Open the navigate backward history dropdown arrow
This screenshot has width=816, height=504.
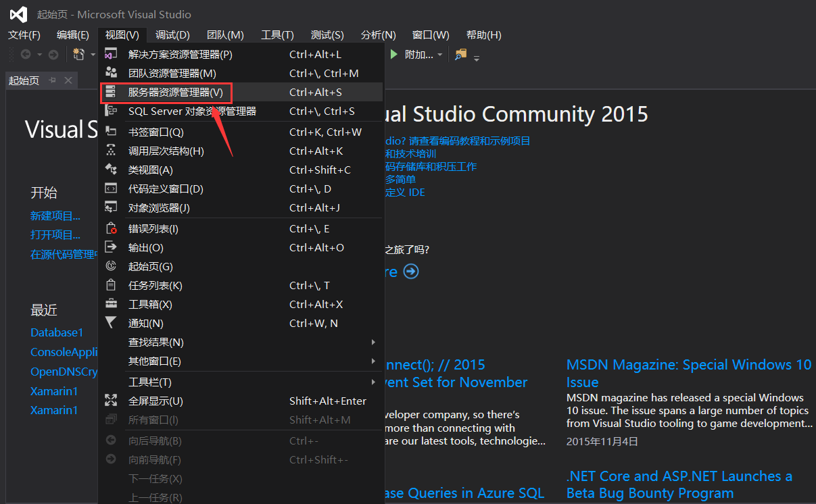(x=39, y=54)
